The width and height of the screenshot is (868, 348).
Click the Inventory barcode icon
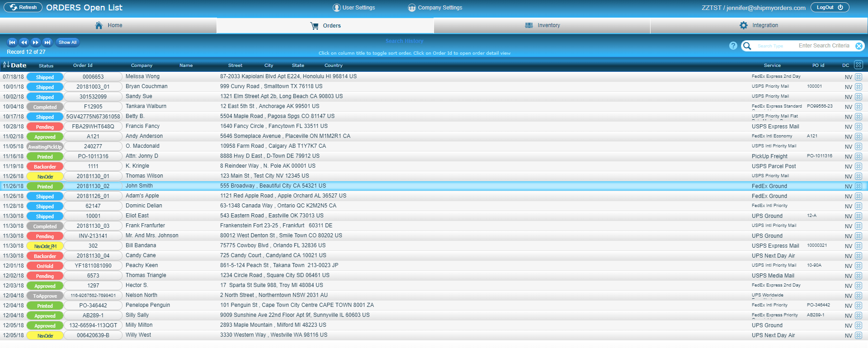click(x=529, y=25)
